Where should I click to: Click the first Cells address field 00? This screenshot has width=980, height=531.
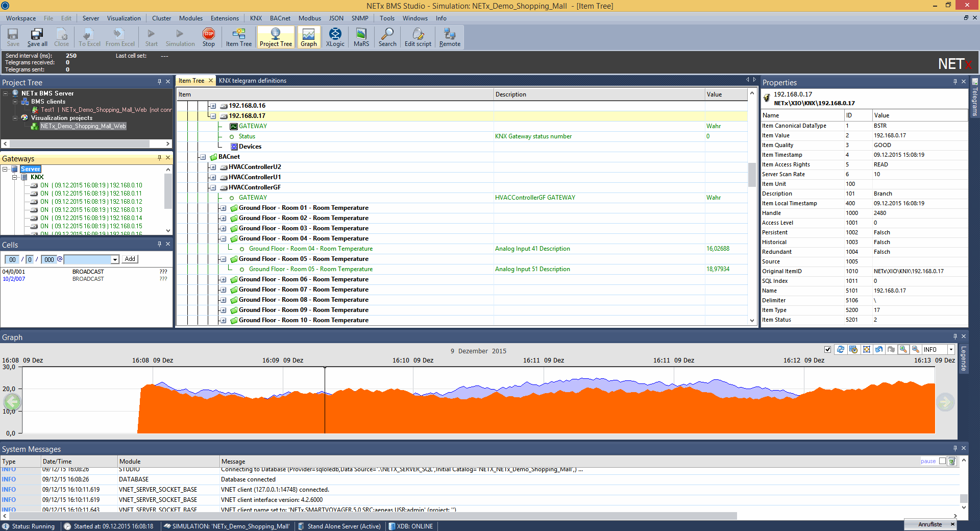(x=13, y=259)
